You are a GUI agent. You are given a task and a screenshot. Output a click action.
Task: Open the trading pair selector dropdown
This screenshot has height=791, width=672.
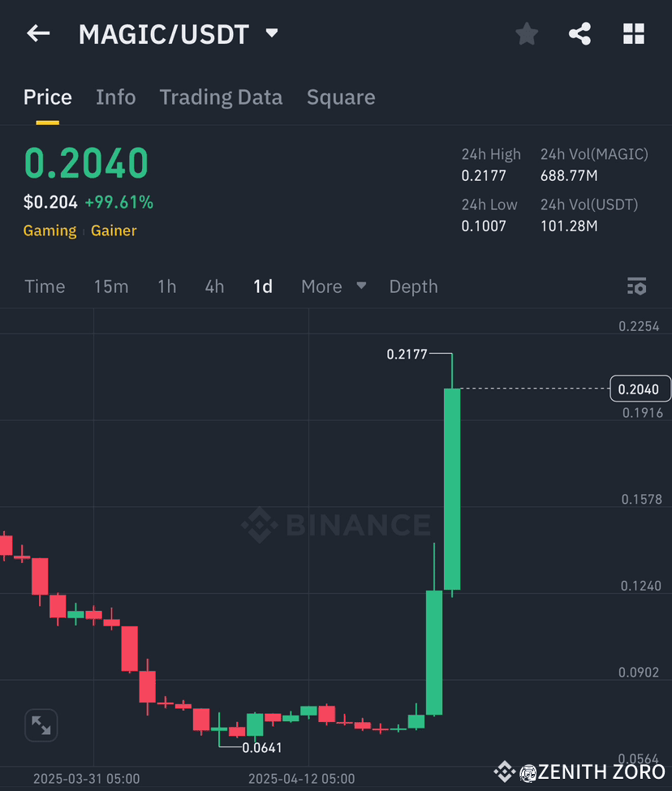[x=271, y=33]
